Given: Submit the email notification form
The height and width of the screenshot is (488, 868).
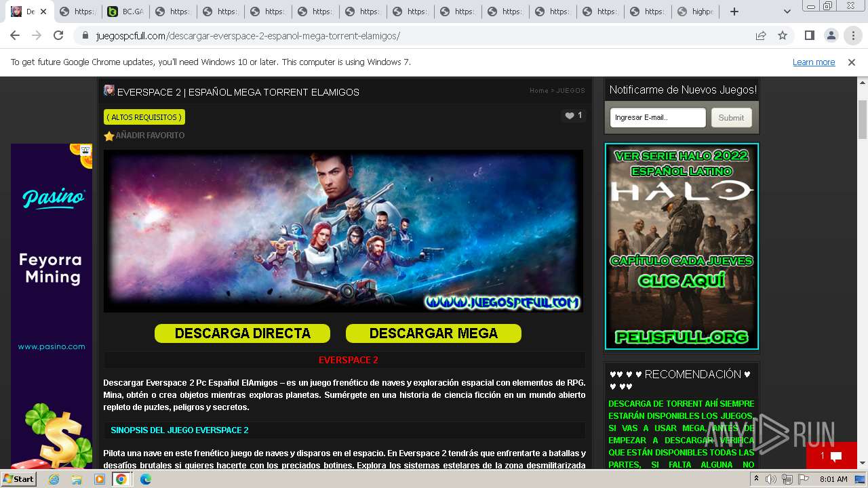Looking at the screenshot, I should pos(731,117).
